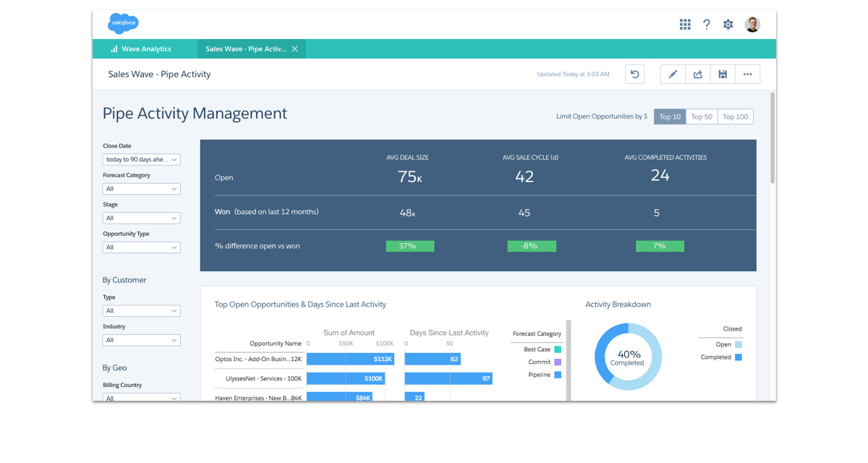Click the user profile avatar
The width and height of the screenshot is (868, 463).
[x=752, y=25]
